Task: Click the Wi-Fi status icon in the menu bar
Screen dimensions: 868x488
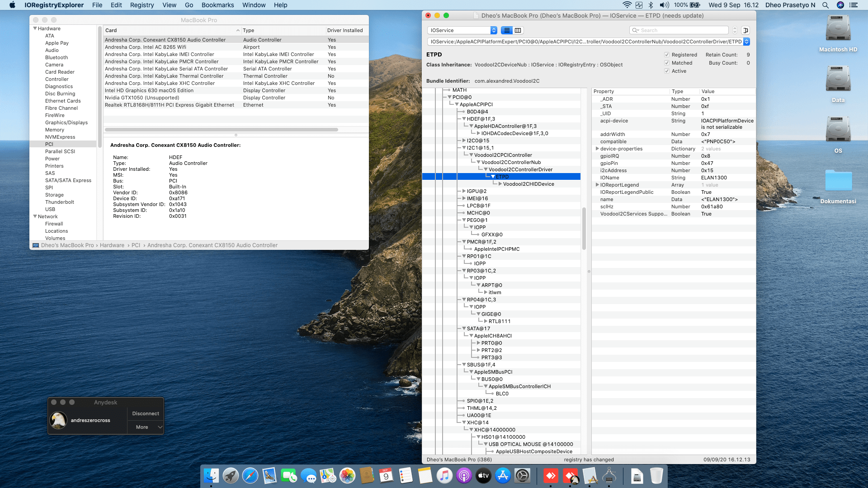Action: pyautogui.click(x=627, y=5)
